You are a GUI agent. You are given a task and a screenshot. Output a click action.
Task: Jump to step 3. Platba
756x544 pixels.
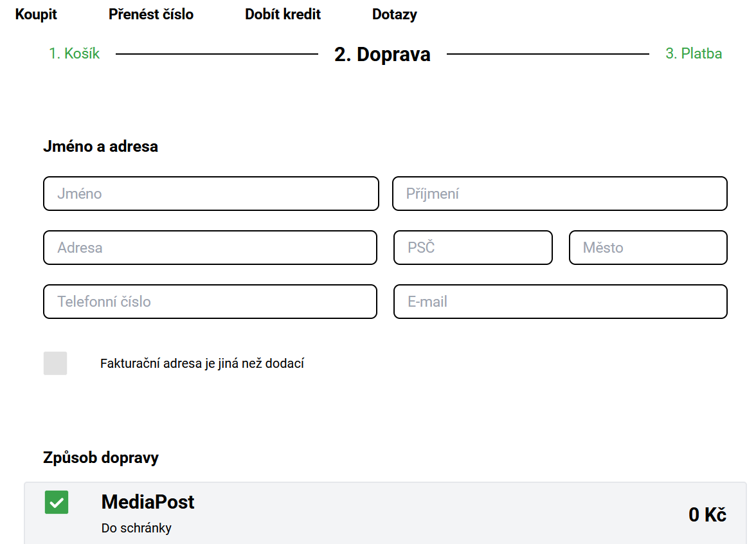694,54
